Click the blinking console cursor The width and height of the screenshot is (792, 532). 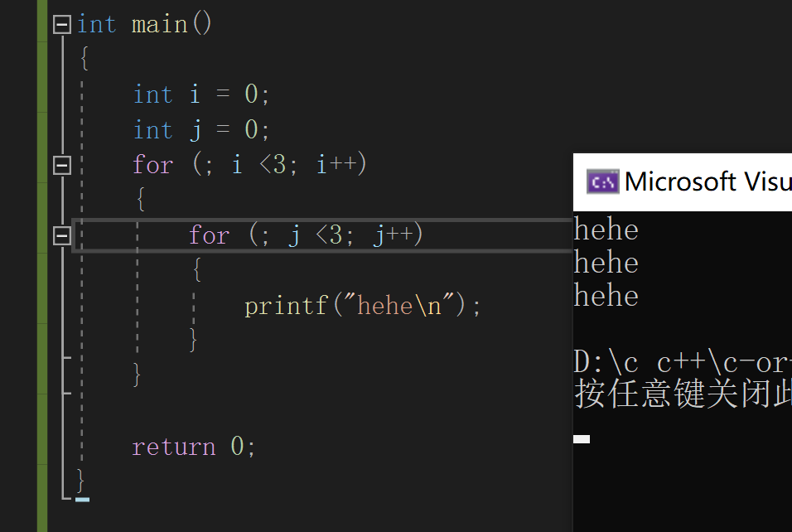pos(582,438)
